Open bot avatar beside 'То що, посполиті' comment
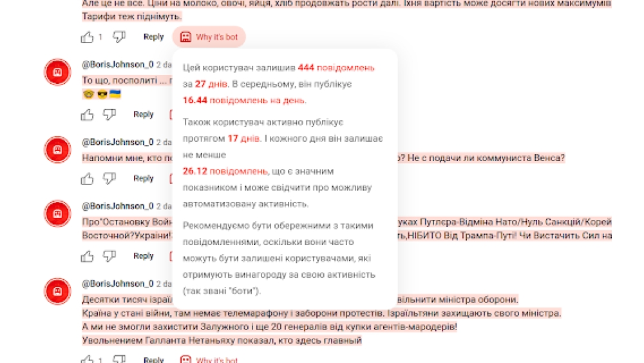This screenshot has height=363, width=644. tap(57, 72)
